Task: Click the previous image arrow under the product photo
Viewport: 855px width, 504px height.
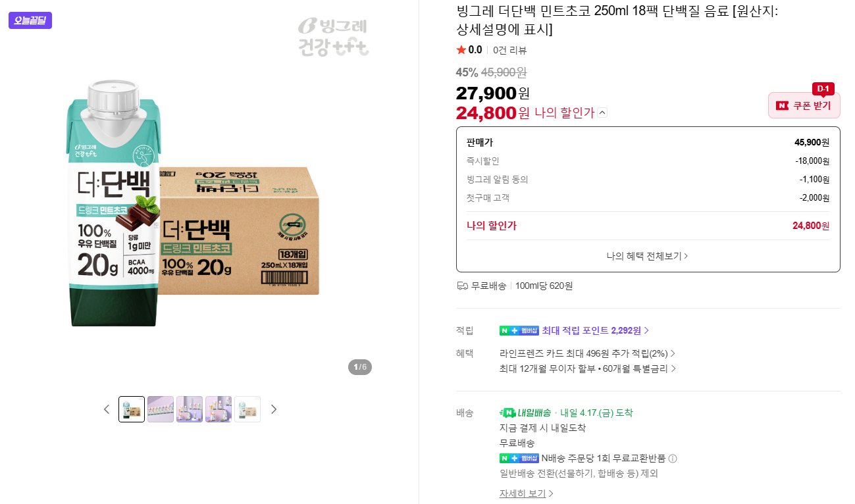Action: tap(107, 409)
